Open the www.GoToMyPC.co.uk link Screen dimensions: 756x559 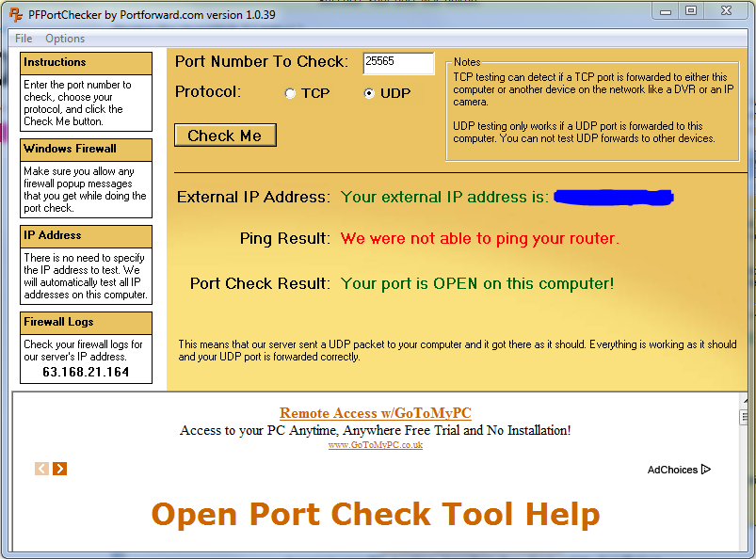(x=375, y=445)
